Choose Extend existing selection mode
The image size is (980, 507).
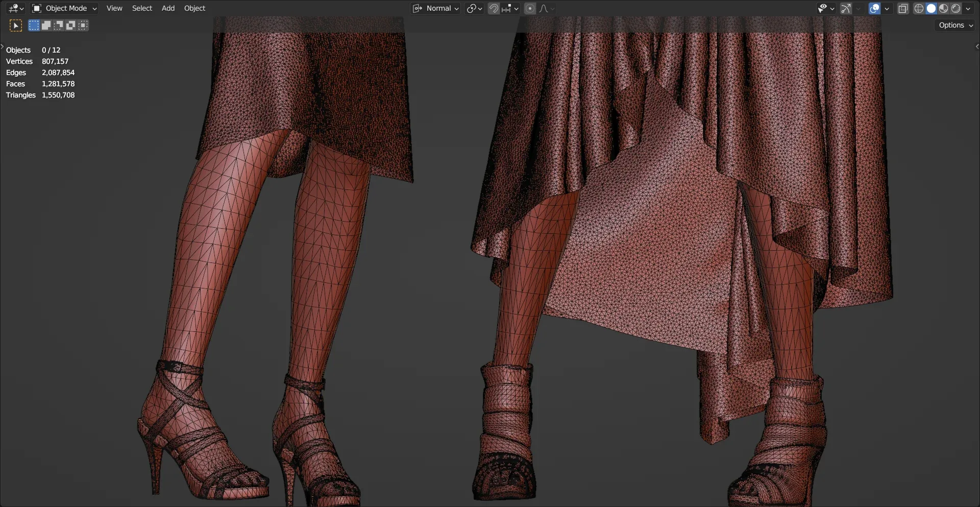click(x=46, y=25)
